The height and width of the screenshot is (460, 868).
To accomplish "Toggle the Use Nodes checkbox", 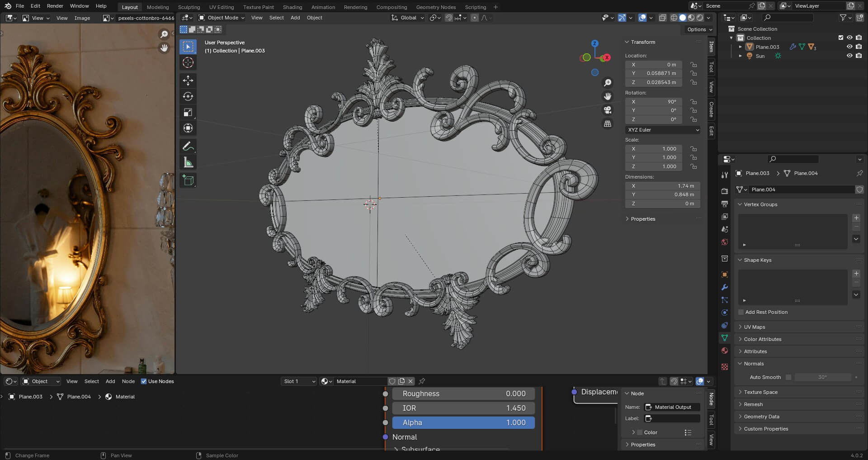I will point(144,381).
